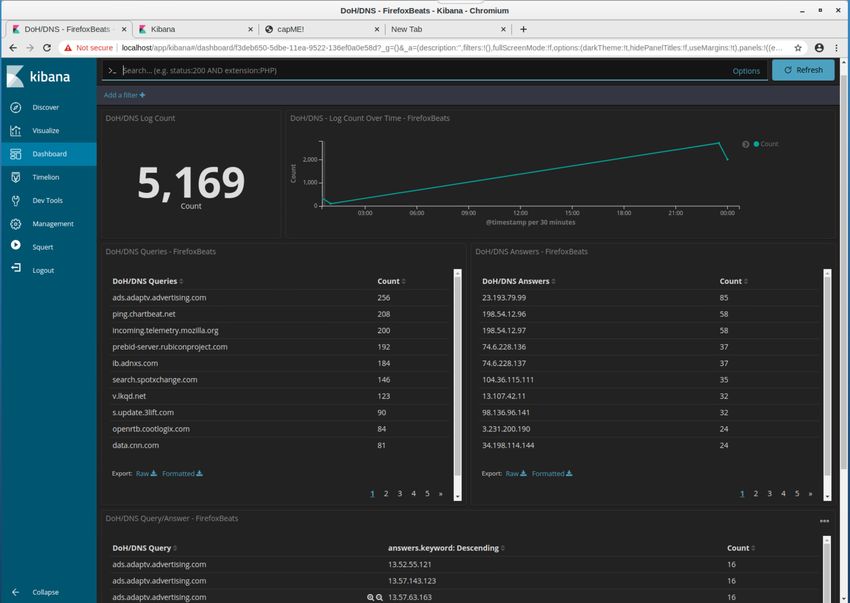Sort by answers.keyword Descending column

click(446, 548)
